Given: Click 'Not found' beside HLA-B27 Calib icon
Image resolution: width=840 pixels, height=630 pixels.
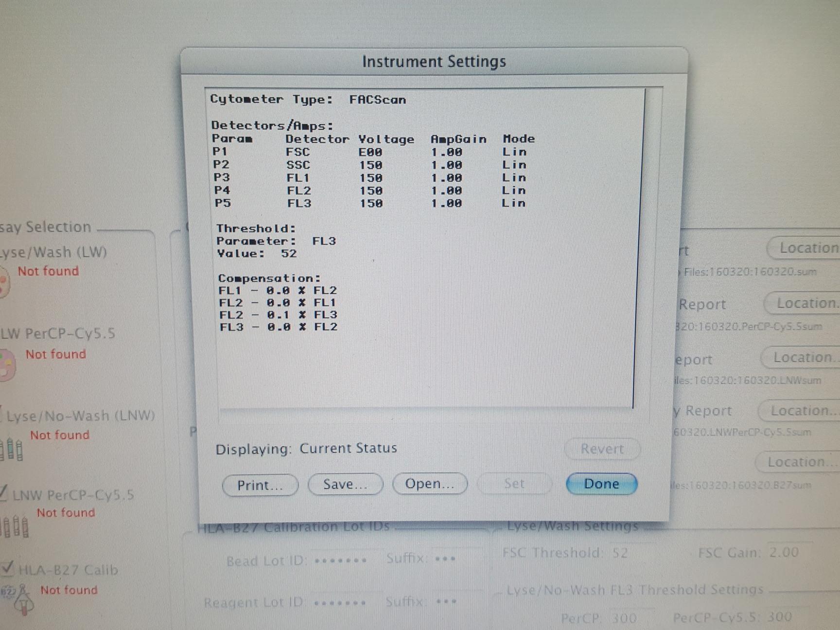Looking at the screenshot, I should [x=69, y=590].
